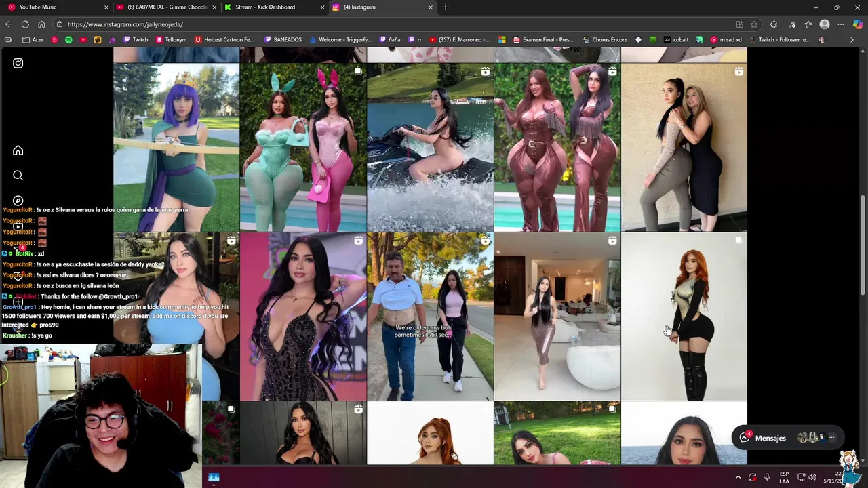
Task: Open the browser three-dots settings menu
Action: tap(841, 24)
